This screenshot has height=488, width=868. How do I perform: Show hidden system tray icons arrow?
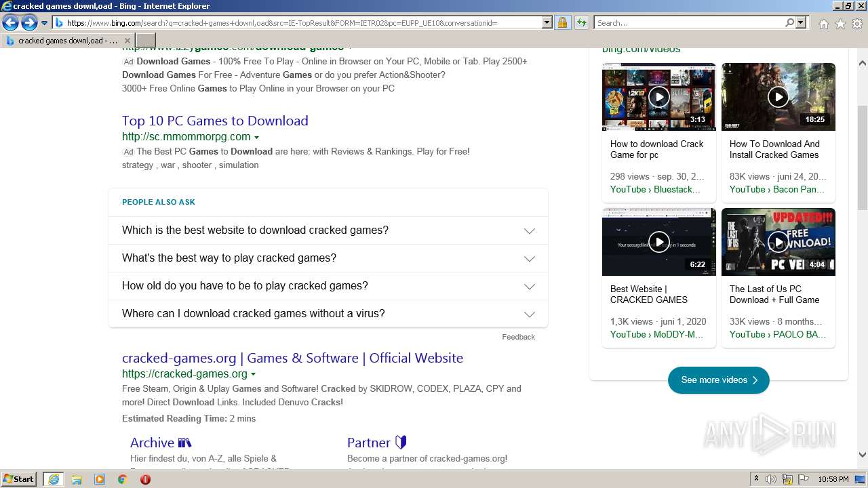coord(756,479)
